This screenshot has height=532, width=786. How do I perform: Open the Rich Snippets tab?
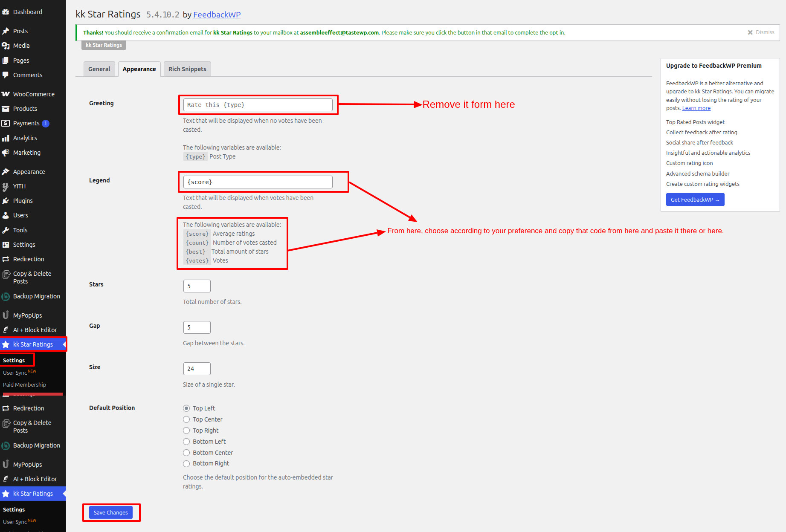[187, 69]
